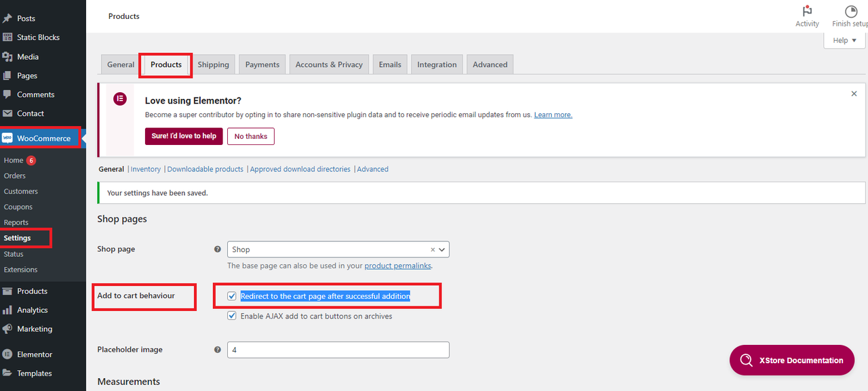868x391 pixels.
Task: Open the Activity flag icon
Action: pos(807,12)
